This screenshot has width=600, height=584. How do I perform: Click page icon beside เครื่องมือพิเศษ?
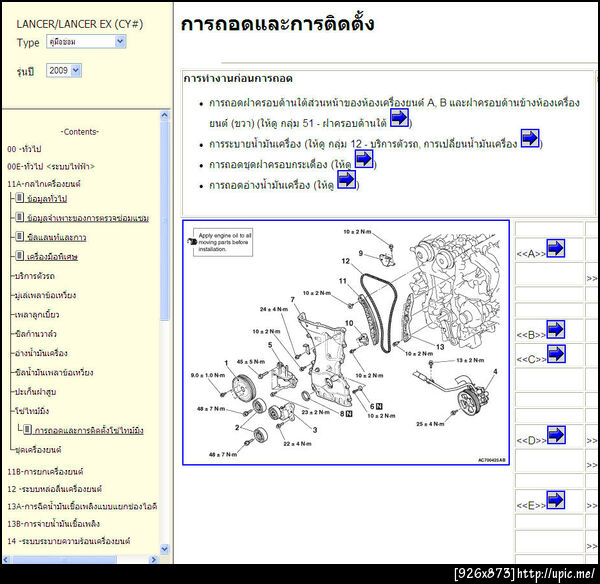click(x=20, y=256)
